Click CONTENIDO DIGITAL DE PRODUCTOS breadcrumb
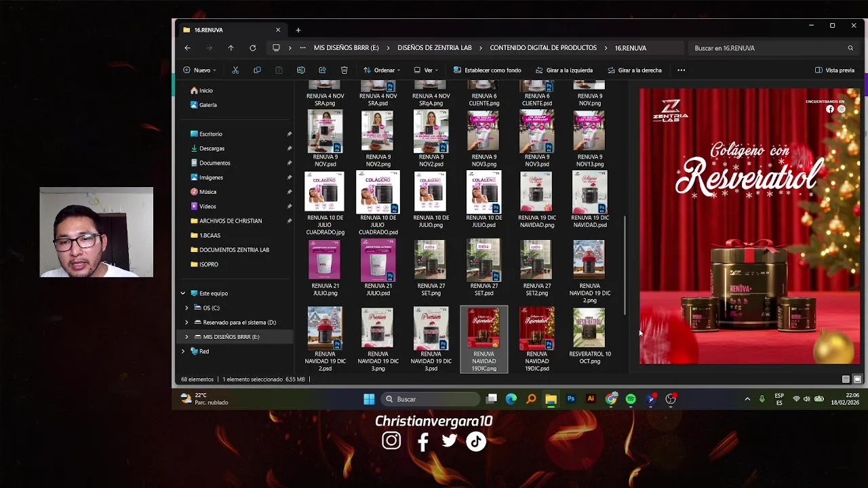 point(543,48)
